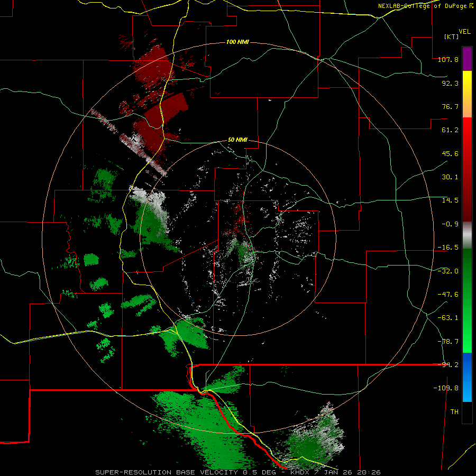Click the 100 NMI range ring label
476x476 pixels.
[x=237, y=42]
